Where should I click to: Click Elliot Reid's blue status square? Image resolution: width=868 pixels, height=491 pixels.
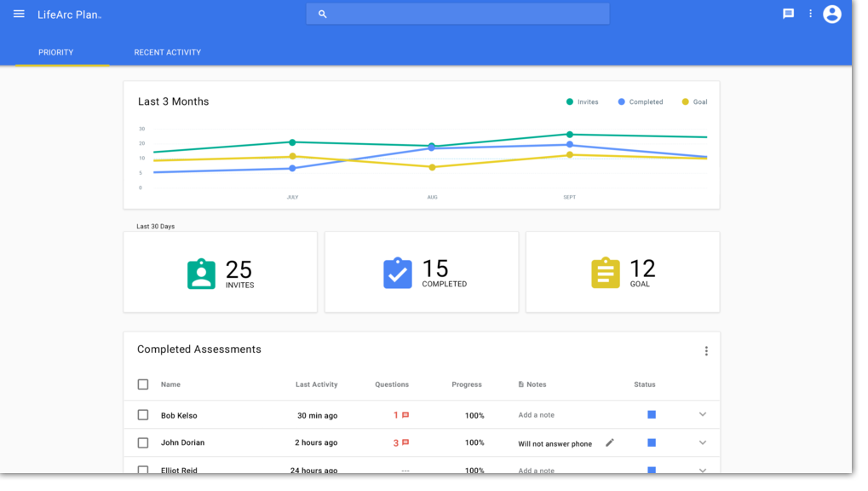(x=652, y=470)
